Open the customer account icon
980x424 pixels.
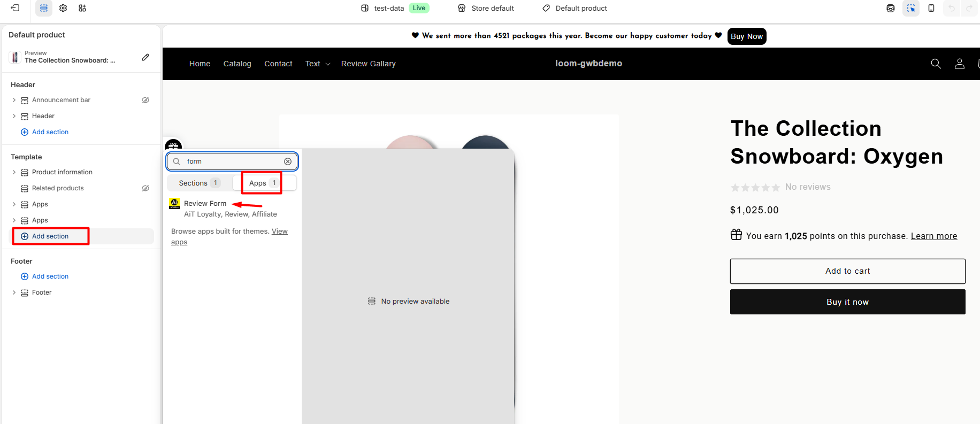coord(960,64)
